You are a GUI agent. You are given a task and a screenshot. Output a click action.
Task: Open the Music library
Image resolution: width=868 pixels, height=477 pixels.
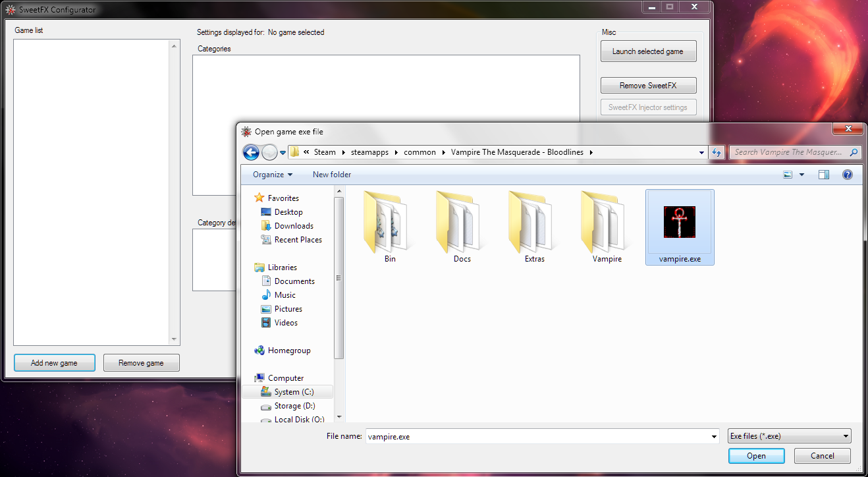279,295
